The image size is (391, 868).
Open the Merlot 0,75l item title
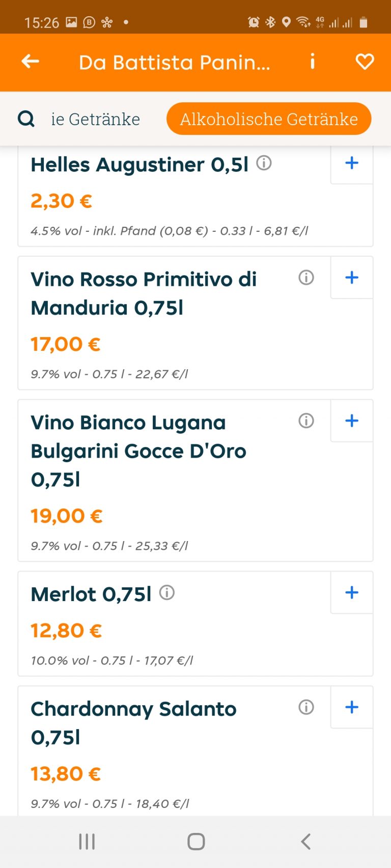click(91, 594)
